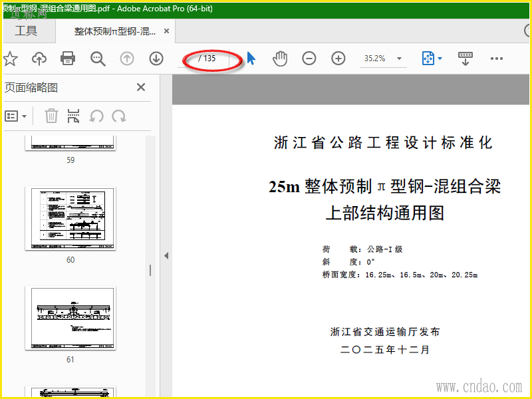Click the page label 59
The width and height of the screenshot is (532, 399).
click(x=70, y=160)
